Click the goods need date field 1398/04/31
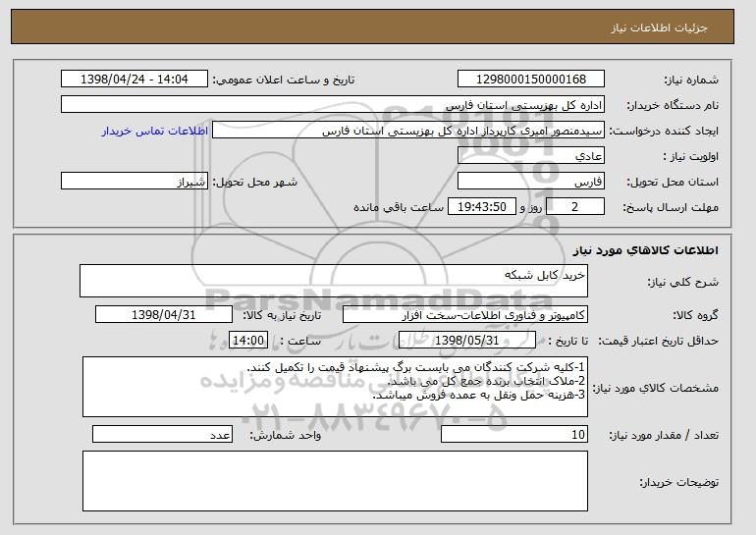 coord(164,315)
